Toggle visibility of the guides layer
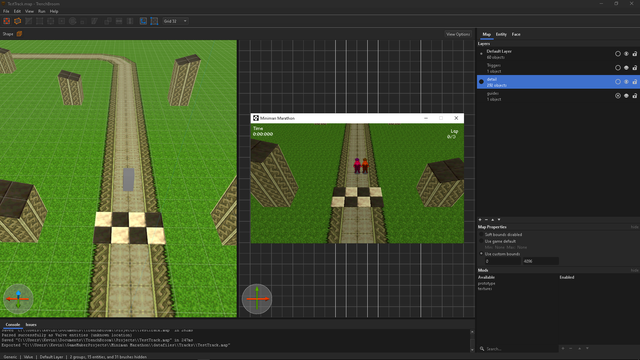Viewport: 640px width, 360px height. coord(626,96)
